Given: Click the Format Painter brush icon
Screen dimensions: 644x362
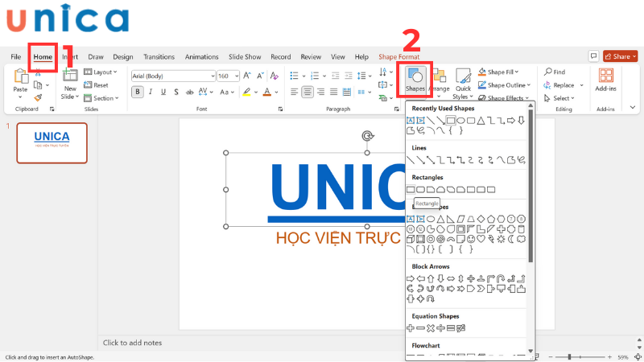Looking at the screenshot, I should click(38, 97).
